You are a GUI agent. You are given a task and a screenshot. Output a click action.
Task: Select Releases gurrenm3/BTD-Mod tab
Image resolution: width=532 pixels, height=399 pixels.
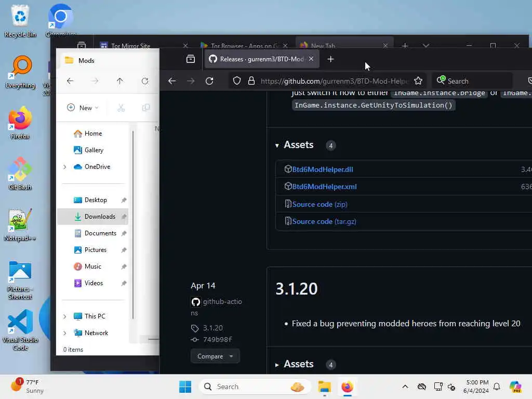261,59
